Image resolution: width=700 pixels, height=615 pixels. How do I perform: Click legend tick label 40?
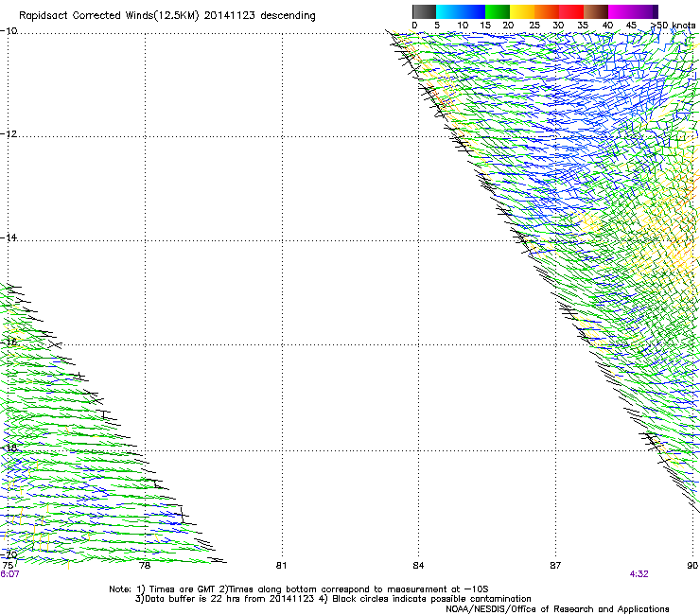pyautogui.click(x=607, y=26)
